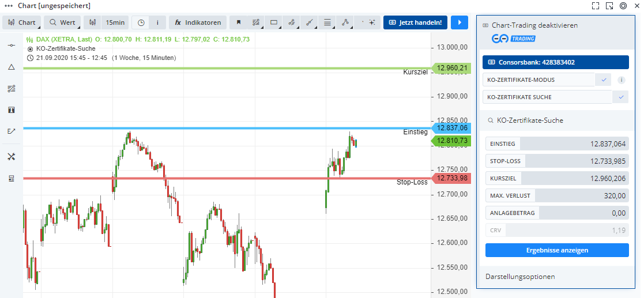Select the KO-ZERTIFIKATE SUCHE option

point(547,97)
